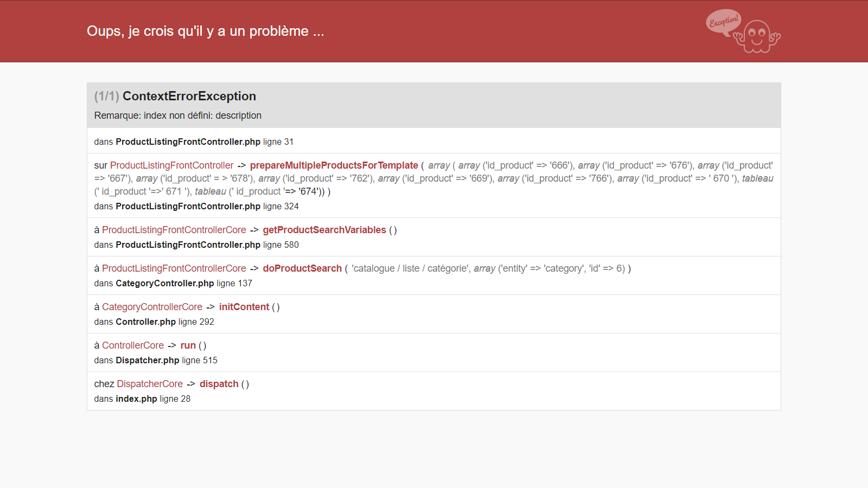Click 'ProductListingFrontController.php ligne 324' text

(207, 206)
